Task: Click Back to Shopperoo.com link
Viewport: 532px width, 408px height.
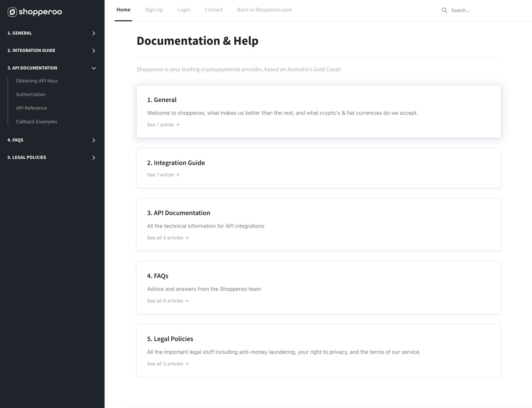Action: pyautogui.click(x=264, y=10)
